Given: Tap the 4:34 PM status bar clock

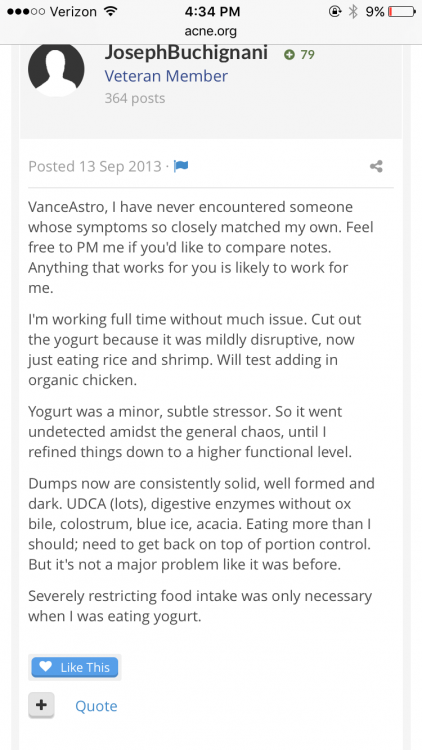Looking at the screenshot, I should [x=212, y=11].
